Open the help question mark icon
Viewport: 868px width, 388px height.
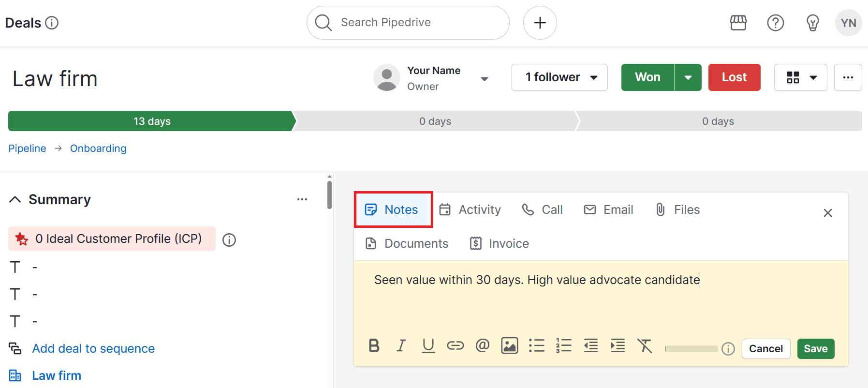775,23
